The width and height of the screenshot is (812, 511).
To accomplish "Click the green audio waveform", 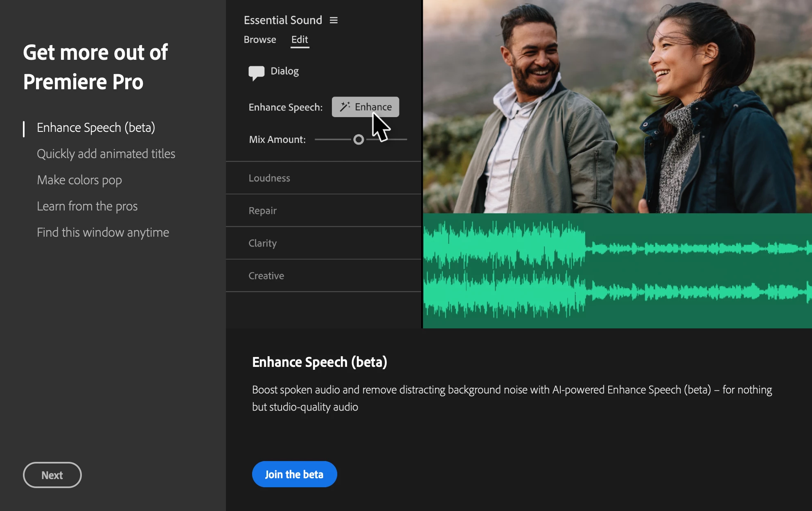I will point(617,270).
